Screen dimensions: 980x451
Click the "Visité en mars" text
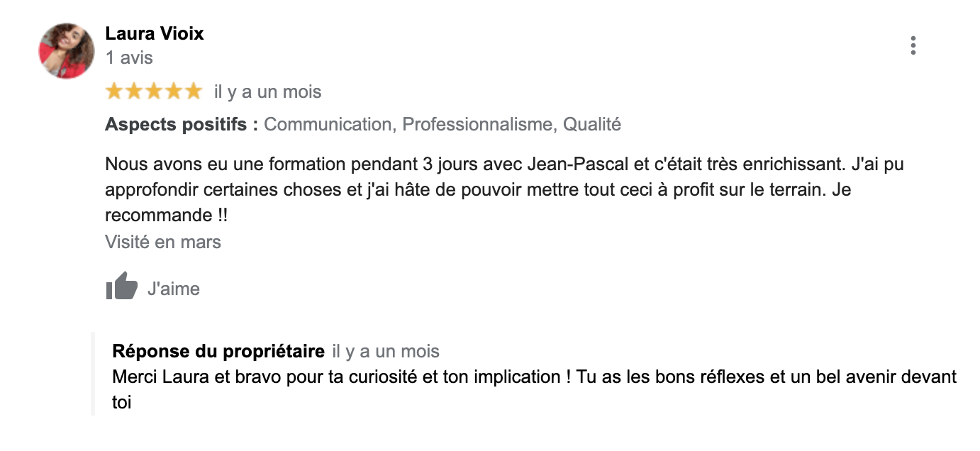pyautogui.click(x=163, y=242)
